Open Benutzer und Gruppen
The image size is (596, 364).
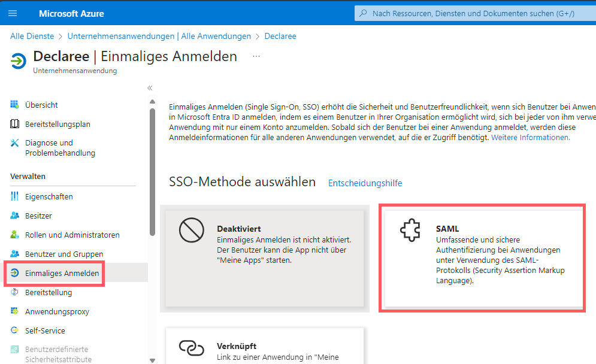coord(55,253)
